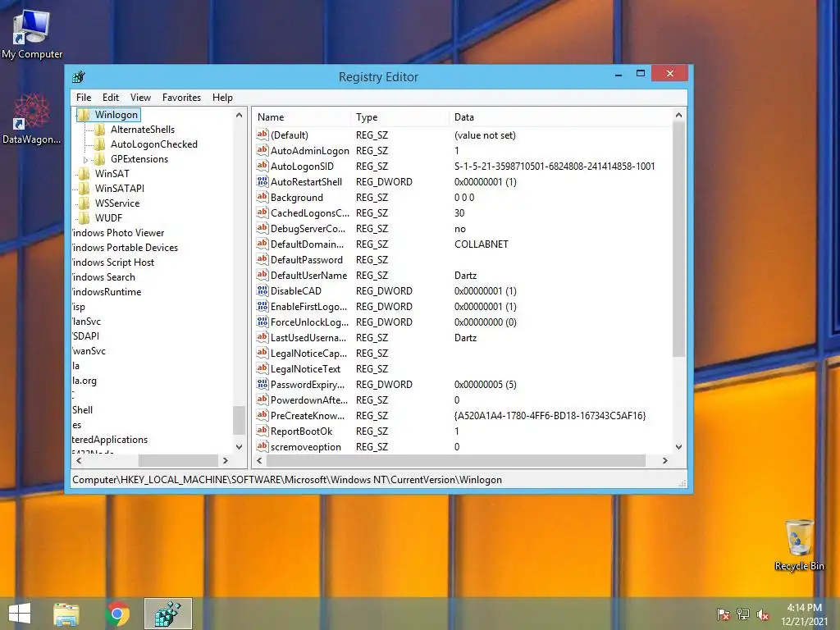Click the string icon beside Background

tap(262, 197)
